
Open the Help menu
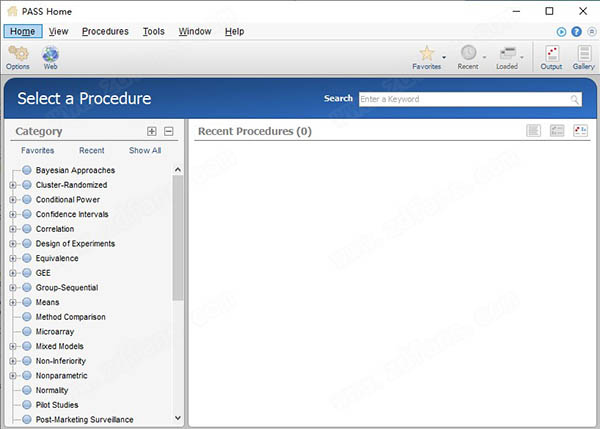pos(234,31)
